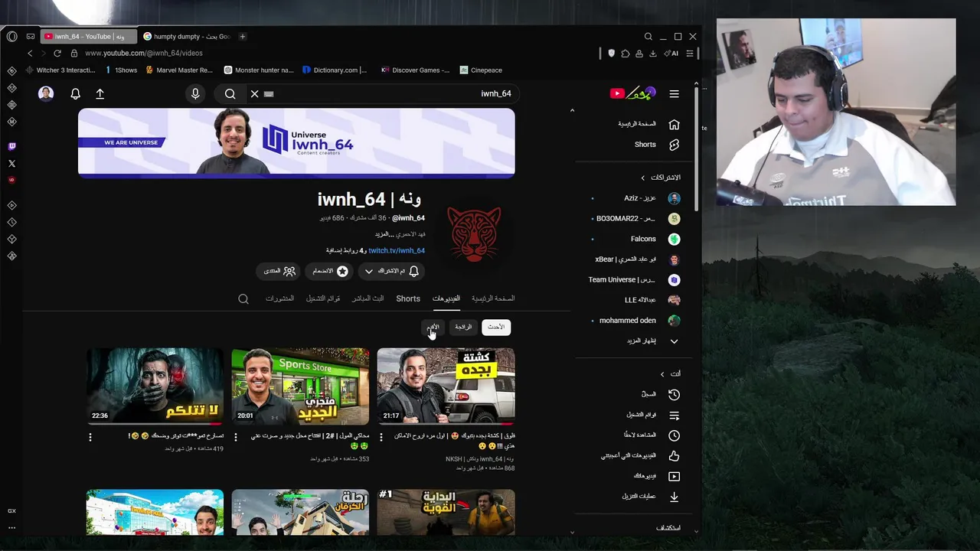Expand the You section heading arrow
Screen dimensions: 980x551
click(x=662, y=373)
